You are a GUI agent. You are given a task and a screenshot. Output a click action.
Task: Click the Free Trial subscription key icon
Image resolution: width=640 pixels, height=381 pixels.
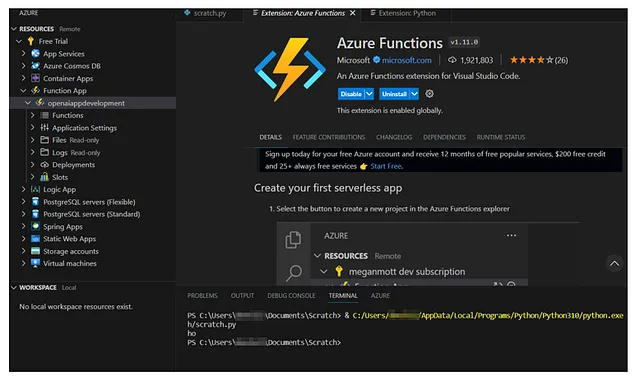pos(31,41)
